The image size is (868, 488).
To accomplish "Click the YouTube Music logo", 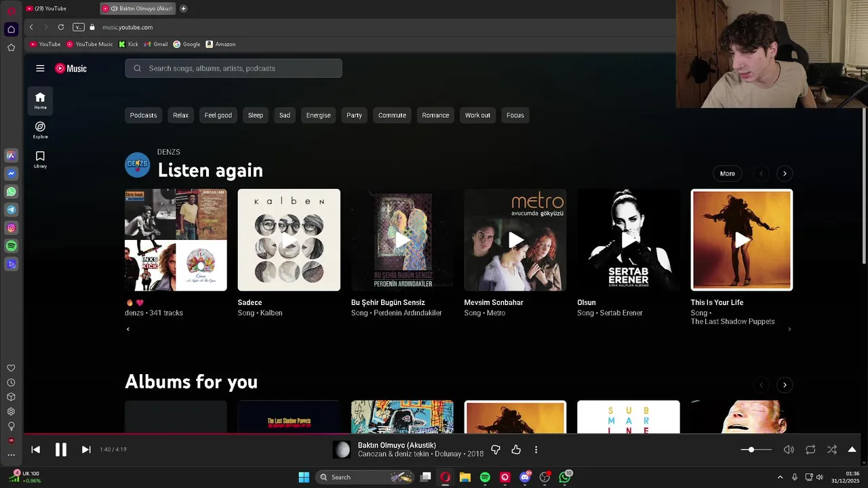I will [x=71, y=68].
